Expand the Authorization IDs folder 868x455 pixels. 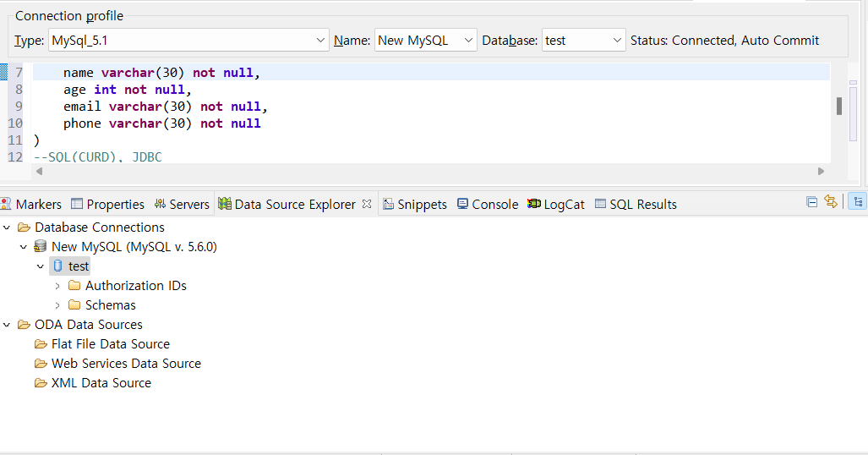(57, 286)
